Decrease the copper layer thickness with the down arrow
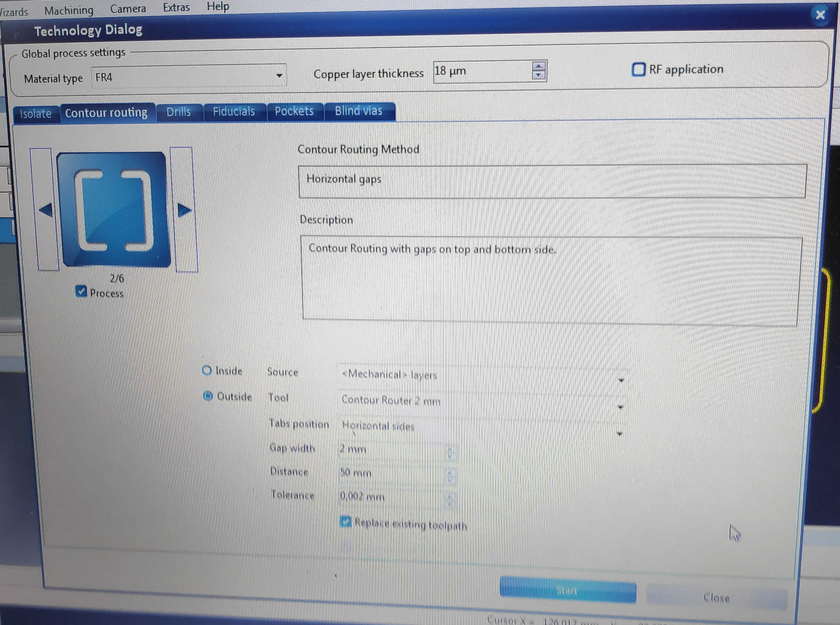This screenshot has height=625, width=840. (538, 75)
